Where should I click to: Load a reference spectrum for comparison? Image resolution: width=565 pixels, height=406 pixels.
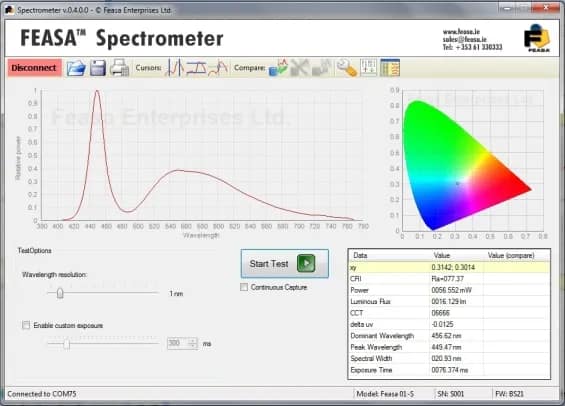(x=279, y=68)
